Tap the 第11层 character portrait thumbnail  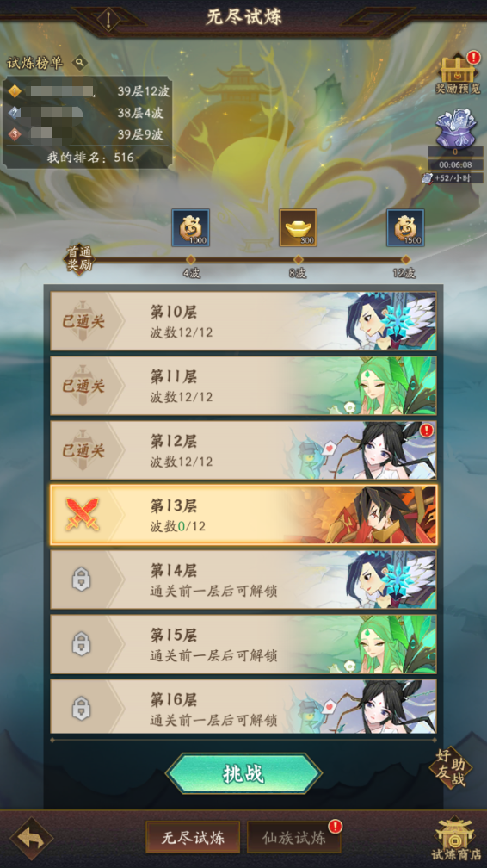pos(365,386)
